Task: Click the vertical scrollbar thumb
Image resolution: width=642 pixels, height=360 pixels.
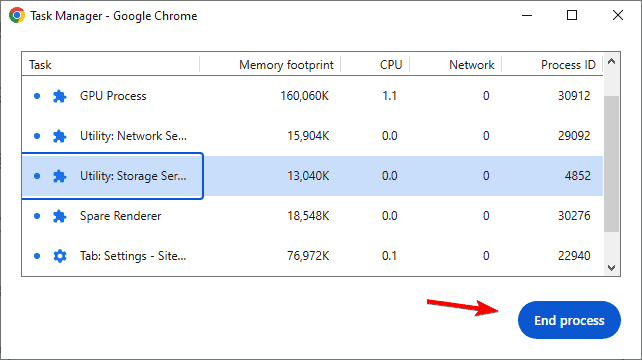Action: pos(612,164)
